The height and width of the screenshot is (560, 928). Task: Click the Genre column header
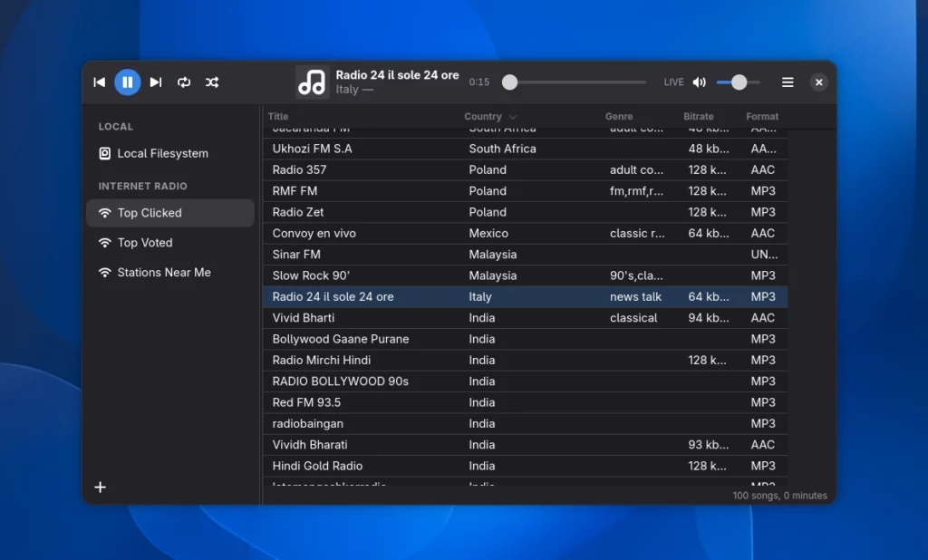619,117
